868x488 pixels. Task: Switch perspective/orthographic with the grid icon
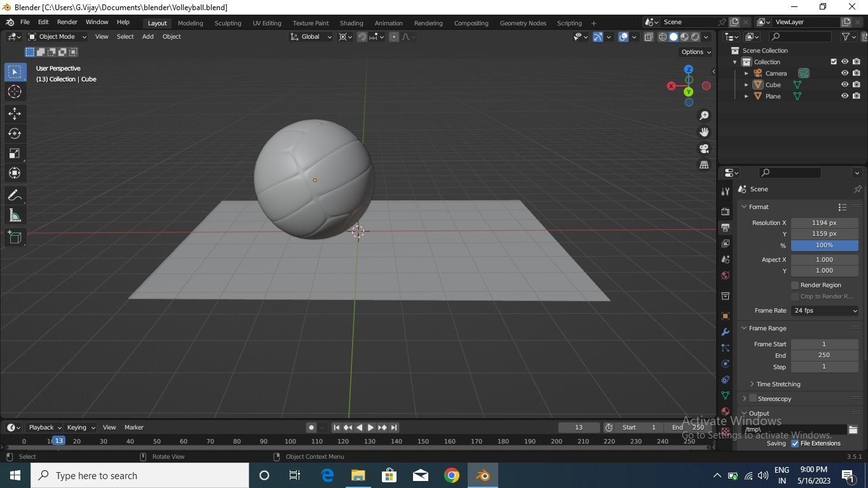[704, 165]
